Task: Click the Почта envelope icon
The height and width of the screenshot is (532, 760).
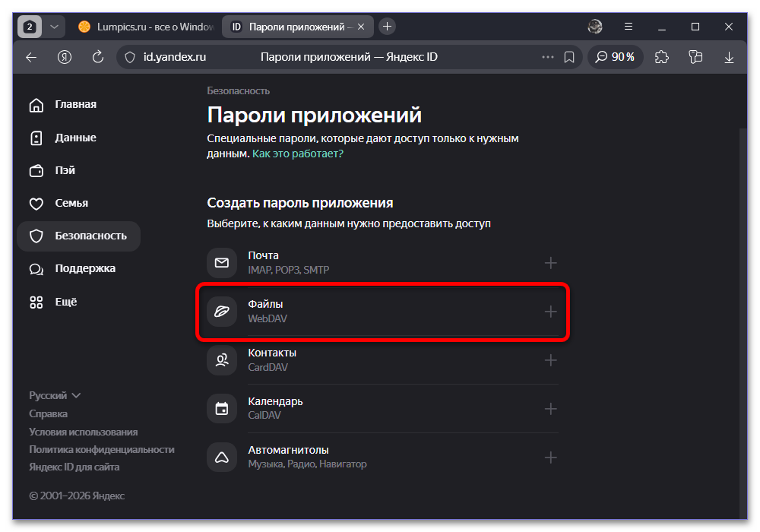Action: pos(222,263)
